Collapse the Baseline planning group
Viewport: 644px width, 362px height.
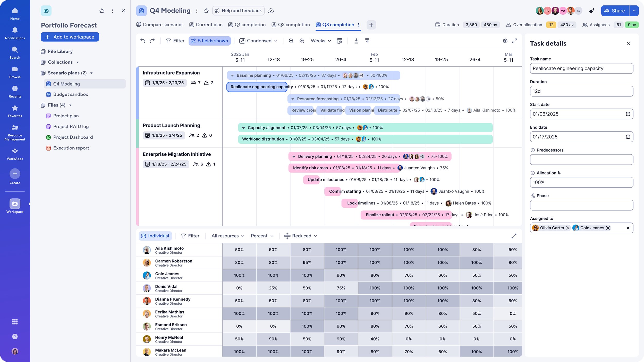232,76
